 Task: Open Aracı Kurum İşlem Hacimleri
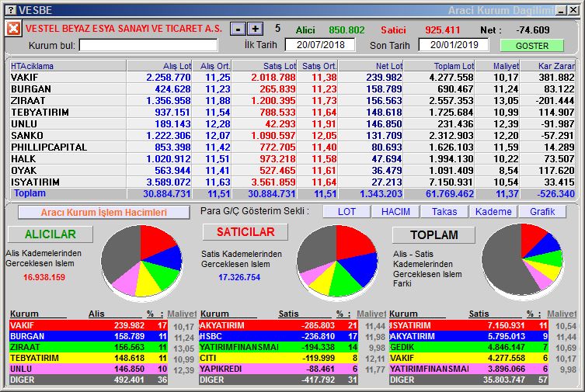[x=104, y=213]
